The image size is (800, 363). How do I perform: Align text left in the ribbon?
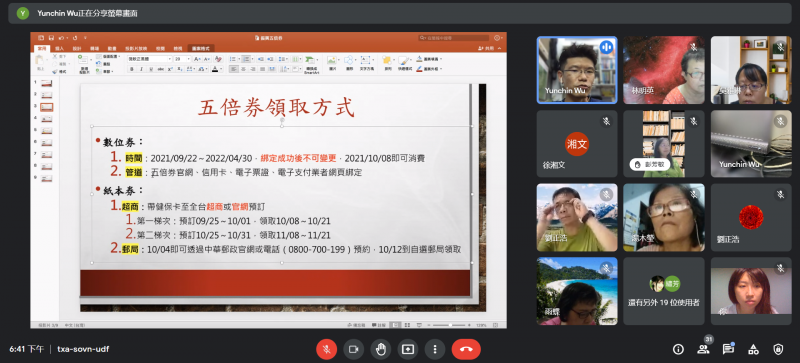tap(233, 69)
